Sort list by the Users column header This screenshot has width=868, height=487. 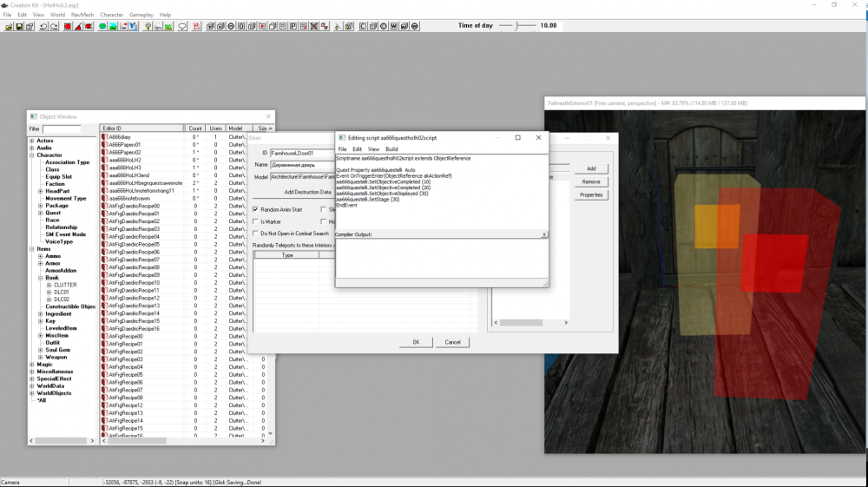click(x=215, y=128)
